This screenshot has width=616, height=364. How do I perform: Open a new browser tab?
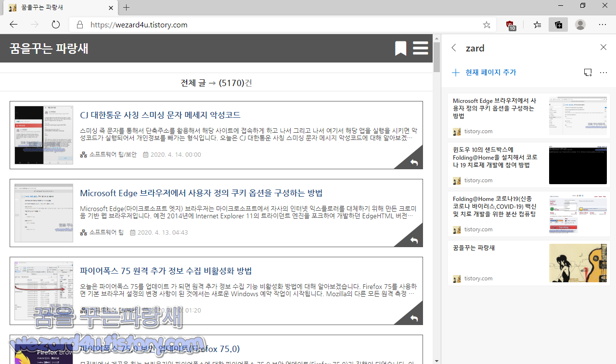coord(126,8)
